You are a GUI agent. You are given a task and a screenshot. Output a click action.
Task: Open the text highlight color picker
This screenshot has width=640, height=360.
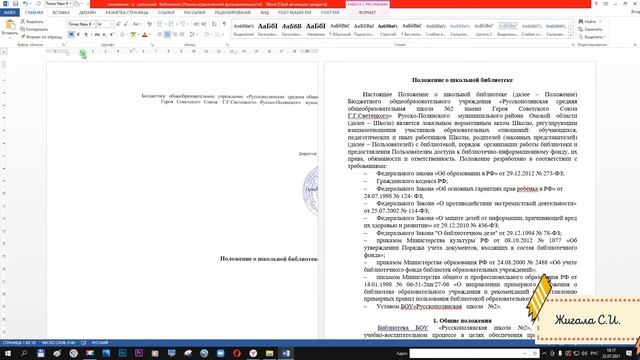[x=138, y=35]
